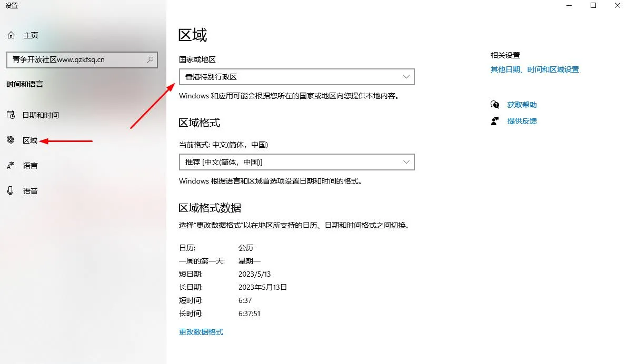Click the 国家或地区 label
The width and height of the screenshot is (627, 364).
pos(197,59)
